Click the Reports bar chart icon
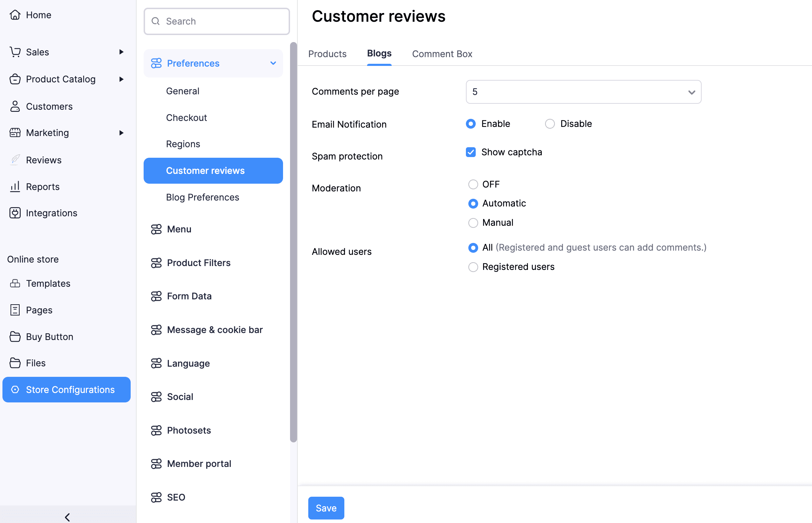Viewport: 812px width, 523px height. [x=15, y=186]
